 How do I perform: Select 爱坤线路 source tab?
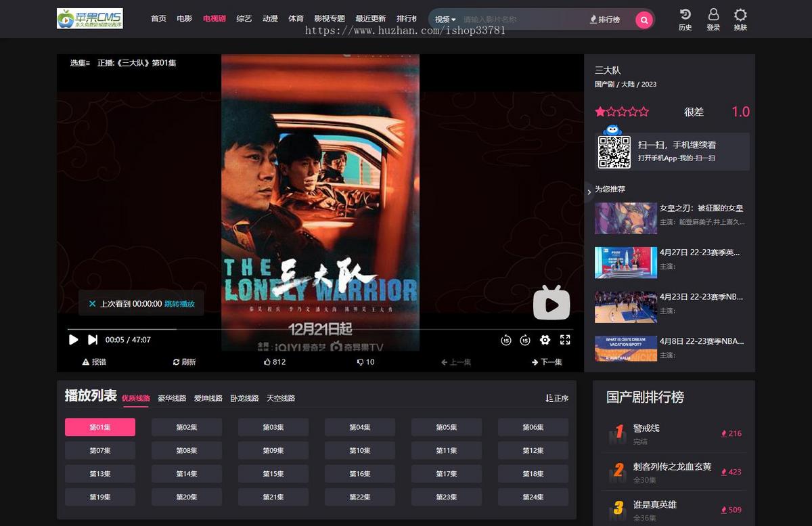[208, 398]
